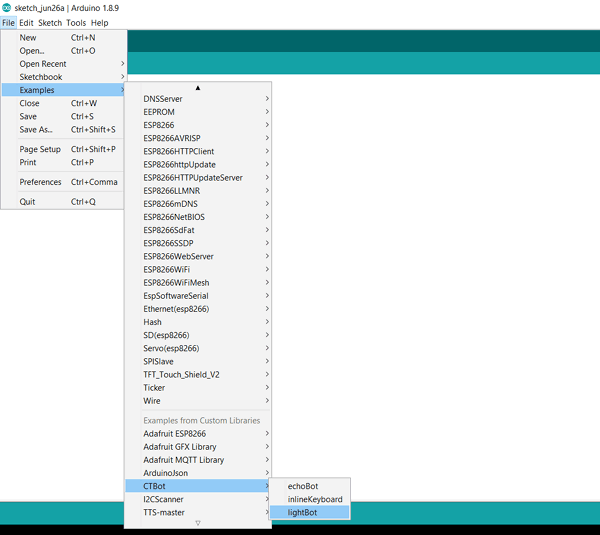Click the menu scroll-up arrow at top
Viewport: 600px width, 535px height.
click(198, 88)
